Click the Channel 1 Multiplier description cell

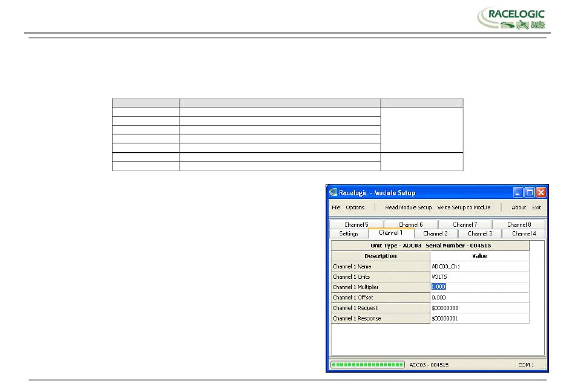(380, 287)
